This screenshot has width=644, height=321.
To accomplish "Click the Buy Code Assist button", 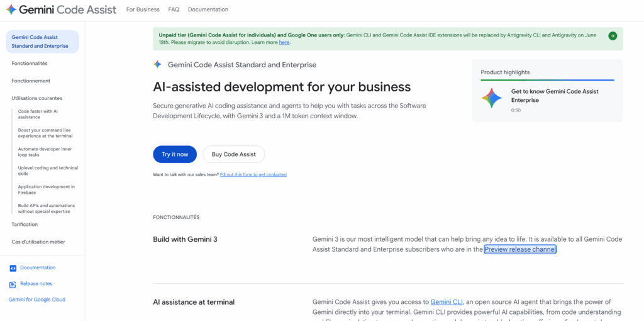I will [x=234, y=155].
